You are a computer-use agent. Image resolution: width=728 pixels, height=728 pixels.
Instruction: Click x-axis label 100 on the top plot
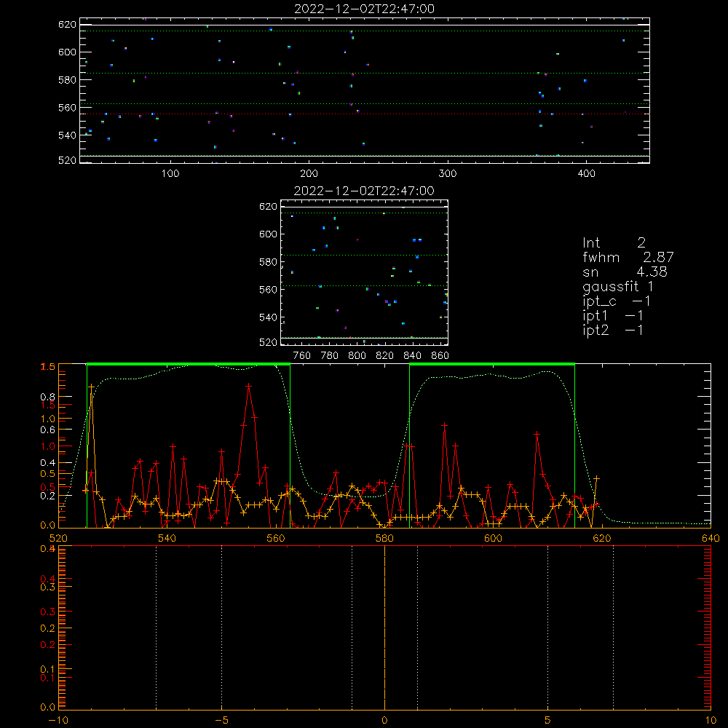(x=170, y=174)
